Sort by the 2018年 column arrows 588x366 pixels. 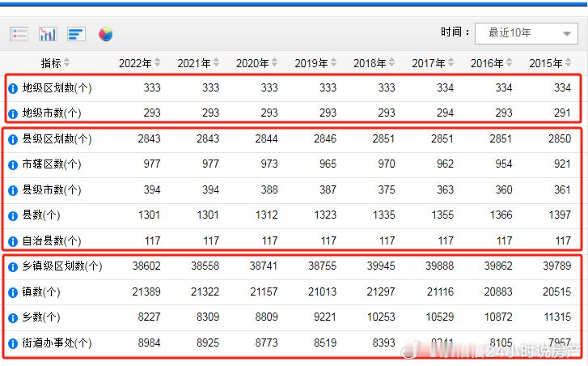[x=392, y=62]
